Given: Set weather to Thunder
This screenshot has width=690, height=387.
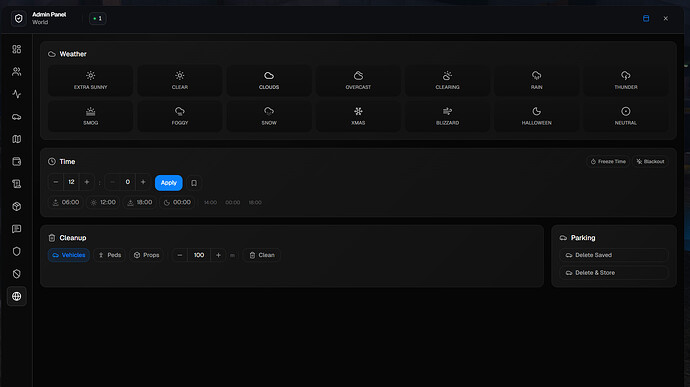Looking at the screenshot, I should pos(626,81).
